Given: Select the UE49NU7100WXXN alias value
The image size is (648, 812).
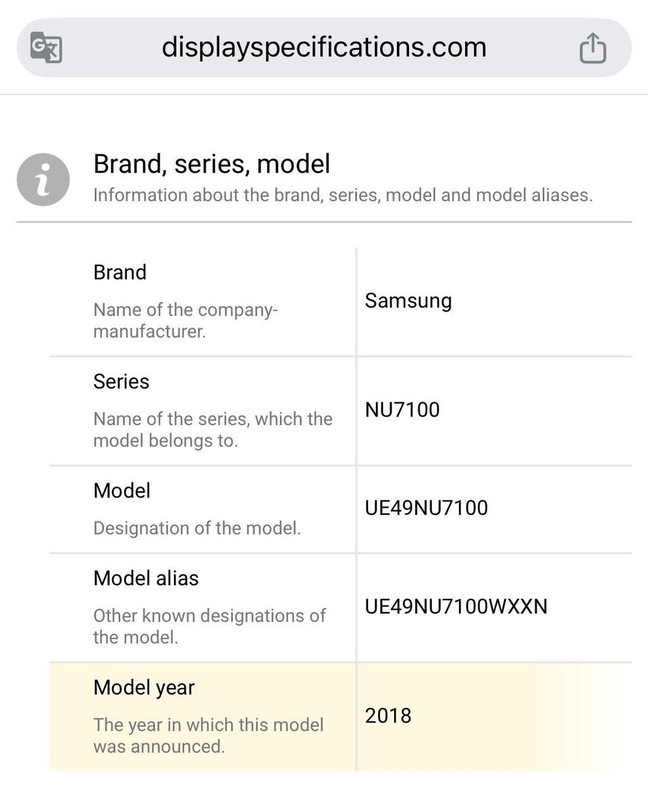Looking at the screenshot, I should click(456, 606).
